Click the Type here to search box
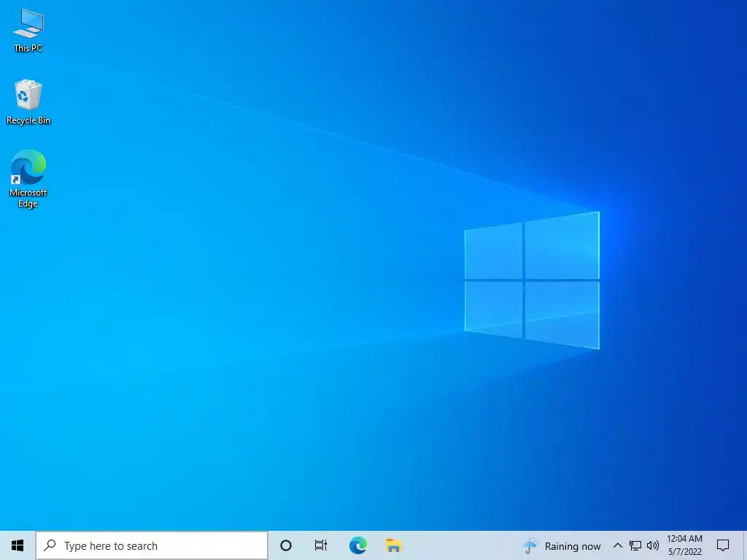The height and width of the screenshot is (560, 747). (x=152, y=545)
